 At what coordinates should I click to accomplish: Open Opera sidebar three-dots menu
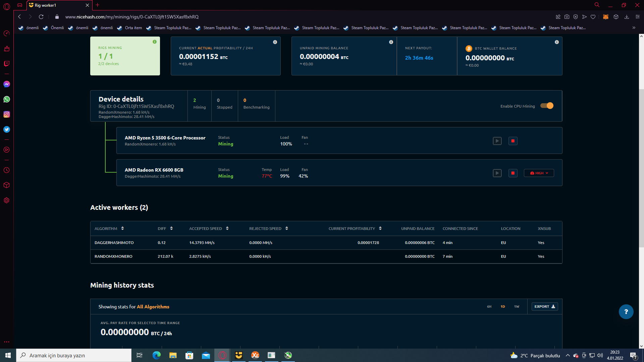pyautogui.click(x=7, y=342)
